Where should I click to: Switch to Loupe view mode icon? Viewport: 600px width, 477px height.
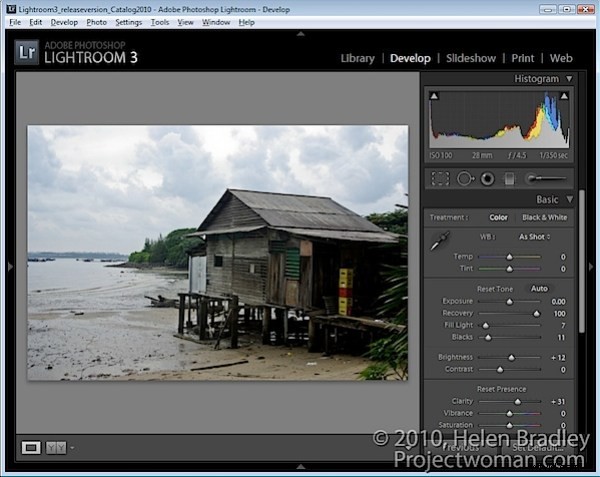pos(31,448)
